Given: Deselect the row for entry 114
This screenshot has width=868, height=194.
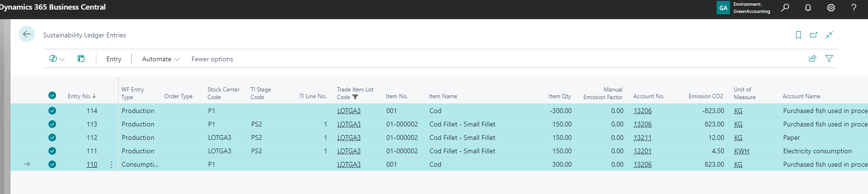Looking at the screenshot, I should pyautogui.click(x=52, y=111).
